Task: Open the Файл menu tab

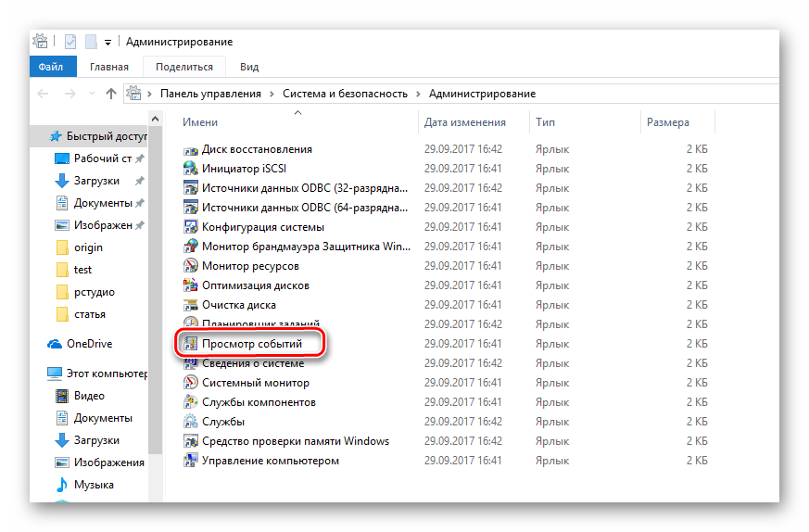Action: point(51,67)
